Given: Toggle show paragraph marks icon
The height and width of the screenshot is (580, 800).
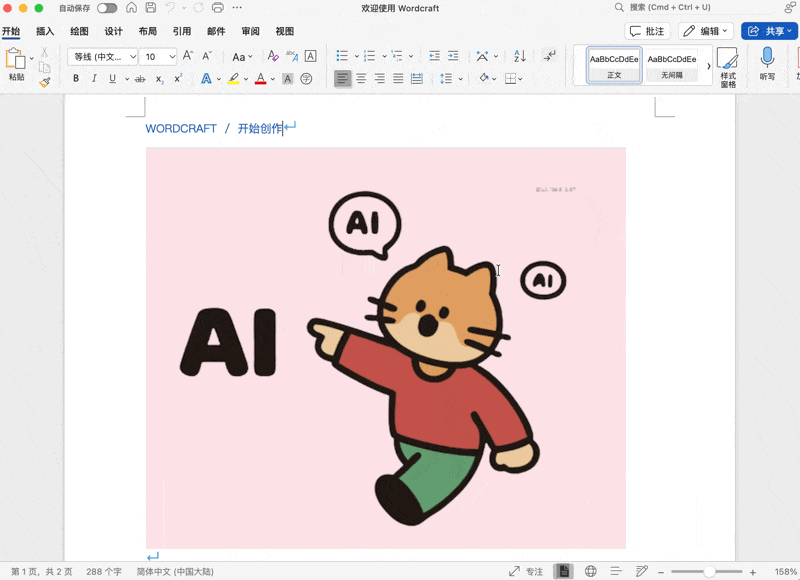Looking at the screenshot, I should click(549, 56).
